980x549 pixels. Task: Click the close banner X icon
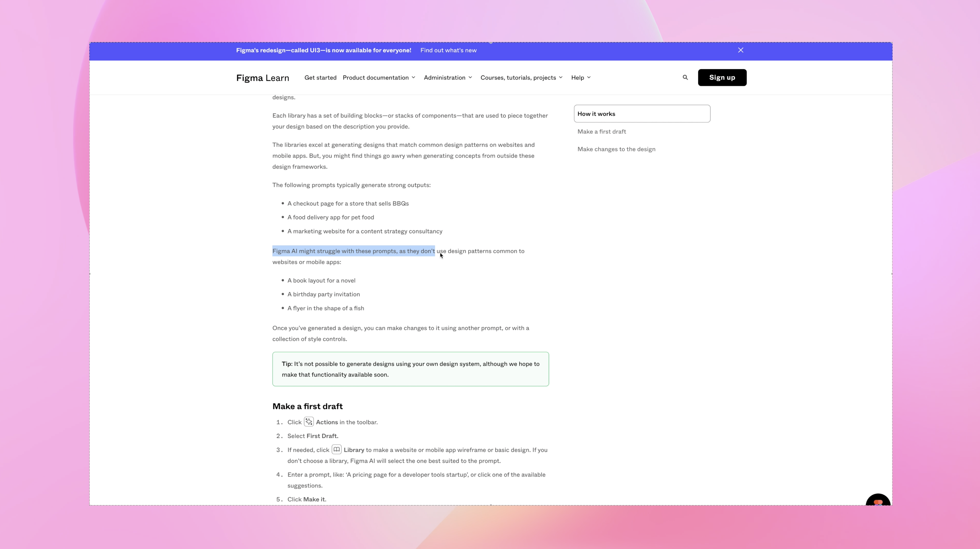click(740, 50)
